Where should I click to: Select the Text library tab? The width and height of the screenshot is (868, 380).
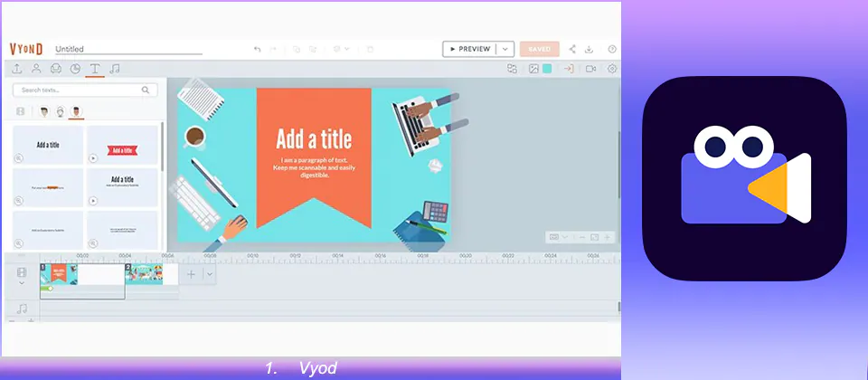[95, 69]
